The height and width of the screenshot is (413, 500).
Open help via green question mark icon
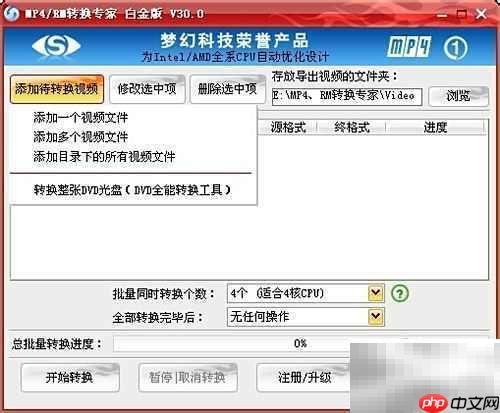(x=399, y=294)
